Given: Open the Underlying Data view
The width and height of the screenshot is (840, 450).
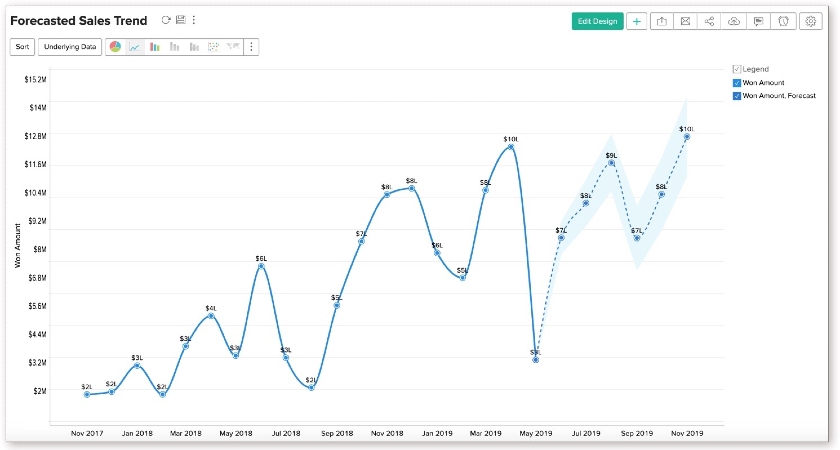Looking at the screenshot, I should 70,47.
